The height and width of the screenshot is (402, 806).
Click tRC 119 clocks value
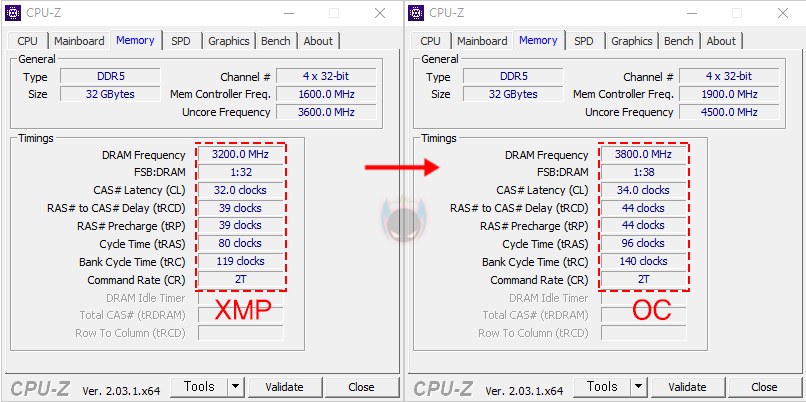pos(241,261)
